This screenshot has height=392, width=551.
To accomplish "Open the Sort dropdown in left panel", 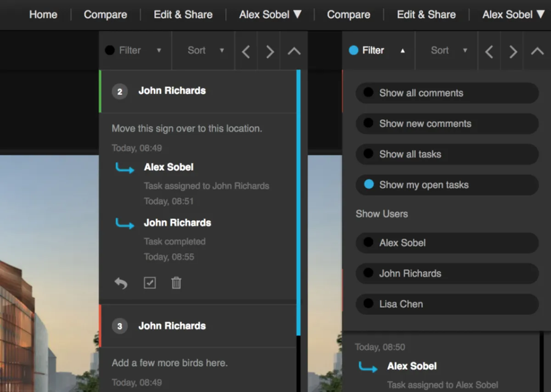I will click(204, 50).
